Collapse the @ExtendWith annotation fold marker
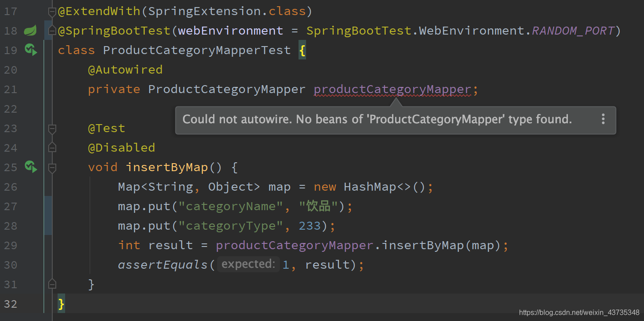Screen dimensions: 644x321 tap(52, 12)
